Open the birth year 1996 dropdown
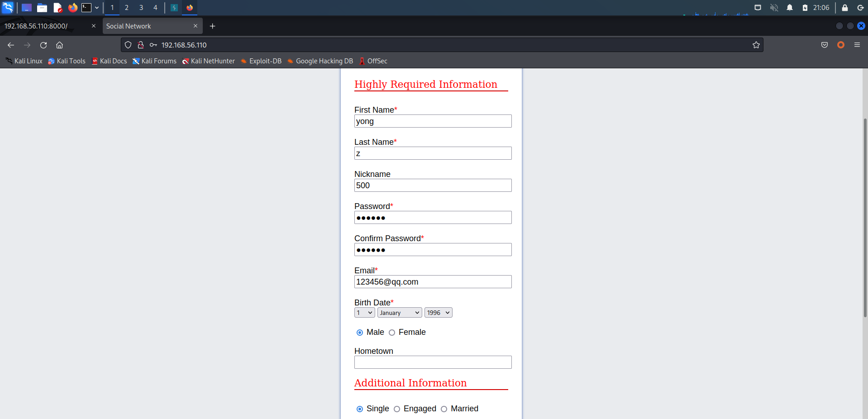This screenshot has width=868, height=419. [x=439, y=313]
